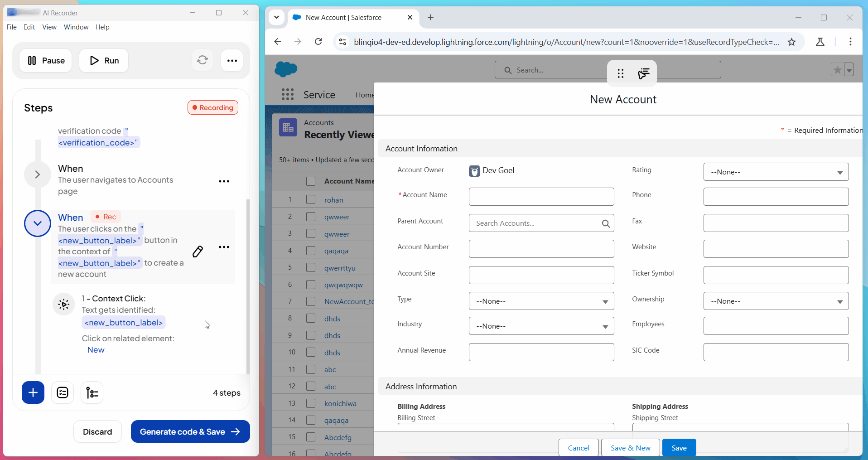Click Generate code & Save button
Screen dimensions: 868x460
[190, 431]
